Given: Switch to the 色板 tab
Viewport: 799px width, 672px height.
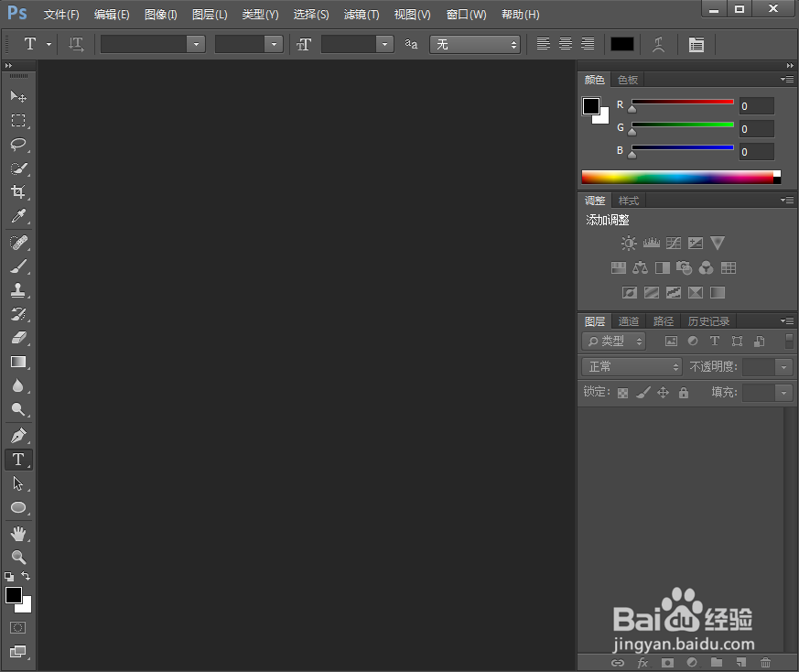Looking at the screenshot, I should 628,80.
